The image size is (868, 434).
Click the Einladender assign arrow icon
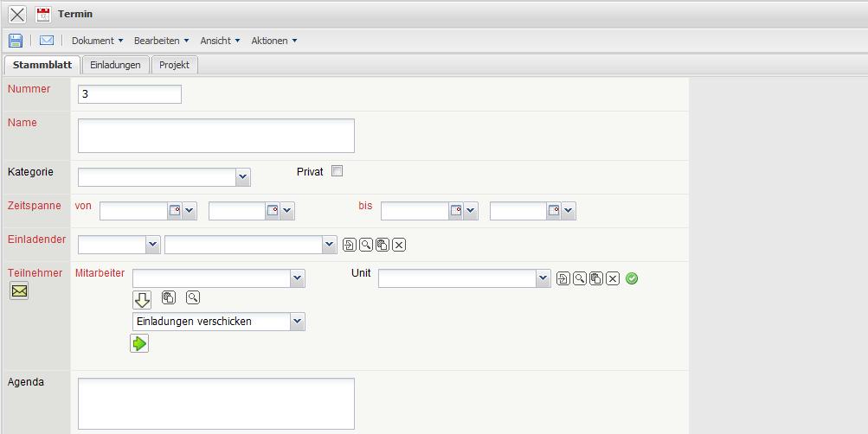pos(350,245)
